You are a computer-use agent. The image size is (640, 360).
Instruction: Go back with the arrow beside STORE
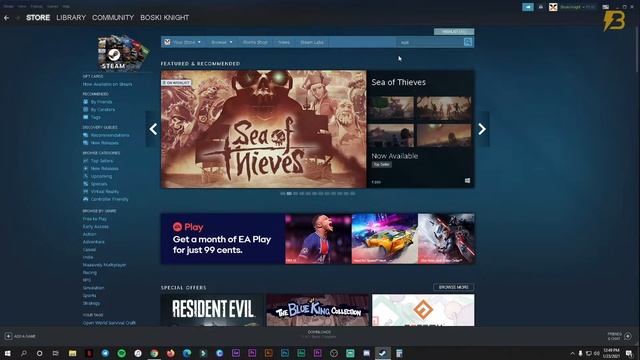tap(7, 18)
